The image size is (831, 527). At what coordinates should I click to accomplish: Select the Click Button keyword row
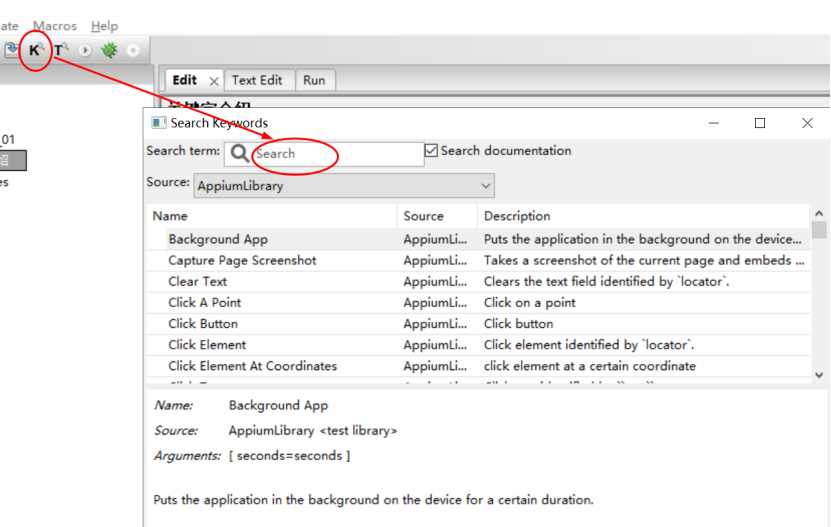[479, 324]
